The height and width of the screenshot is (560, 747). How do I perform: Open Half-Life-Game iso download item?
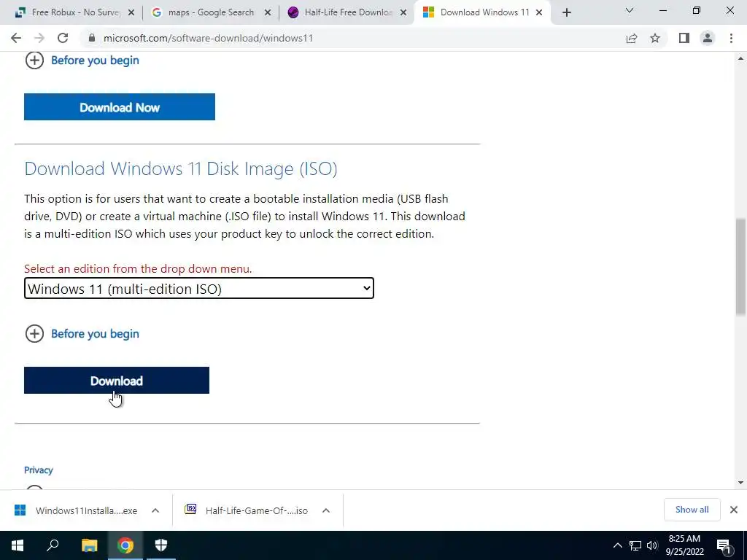[x=247, y=510]
